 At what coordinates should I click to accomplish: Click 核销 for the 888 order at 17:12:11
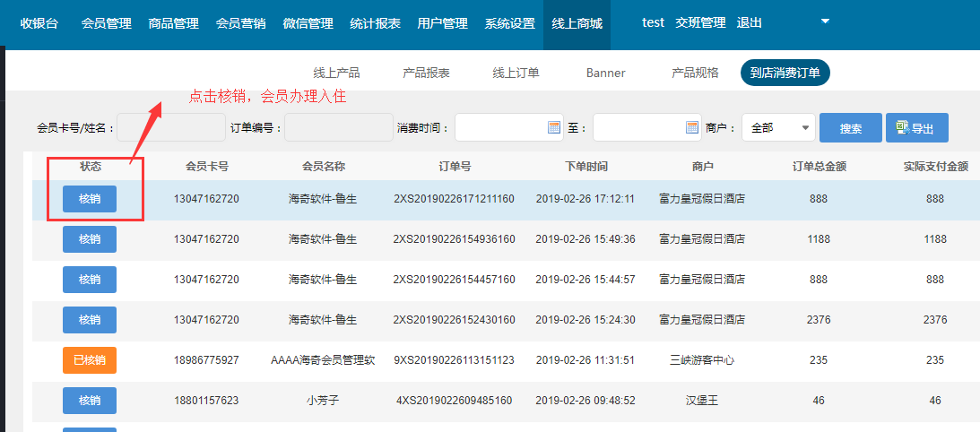click(90, 199)
